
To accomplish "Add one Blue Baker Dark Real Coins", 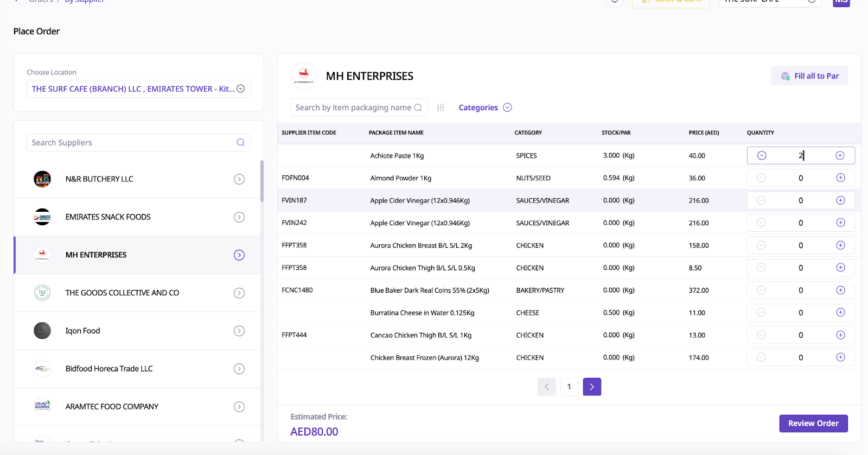I will 840,290.
